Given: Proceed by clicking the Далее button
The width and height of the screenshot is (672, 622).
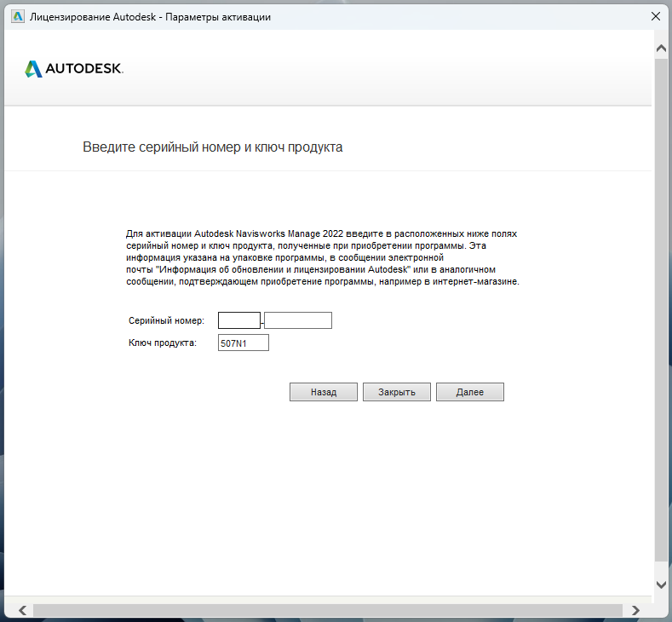Looking at the screenshot, I should (x=469, y=392).
